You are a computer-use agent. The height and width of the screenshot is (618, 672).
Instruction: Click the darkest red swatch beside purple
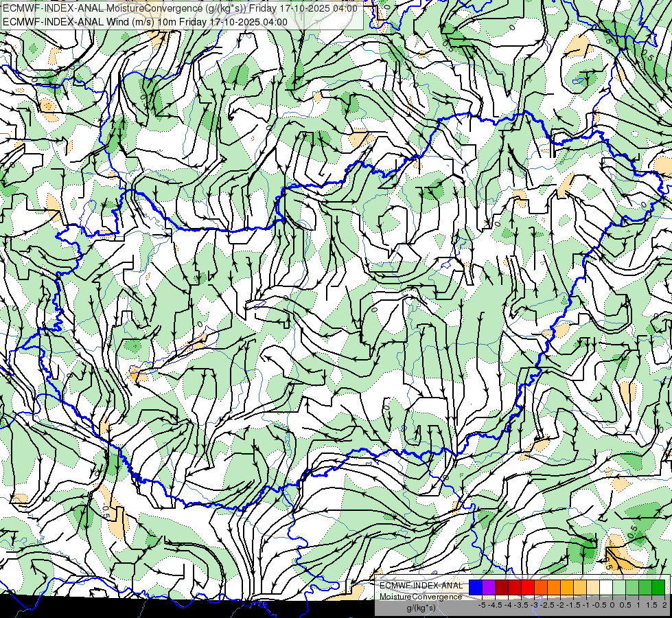click(501, 587)
